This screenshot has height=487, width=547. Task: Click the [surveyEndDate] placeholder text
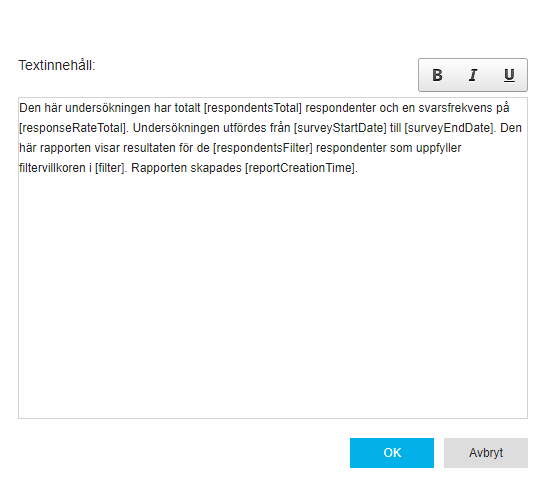[449, 128]
